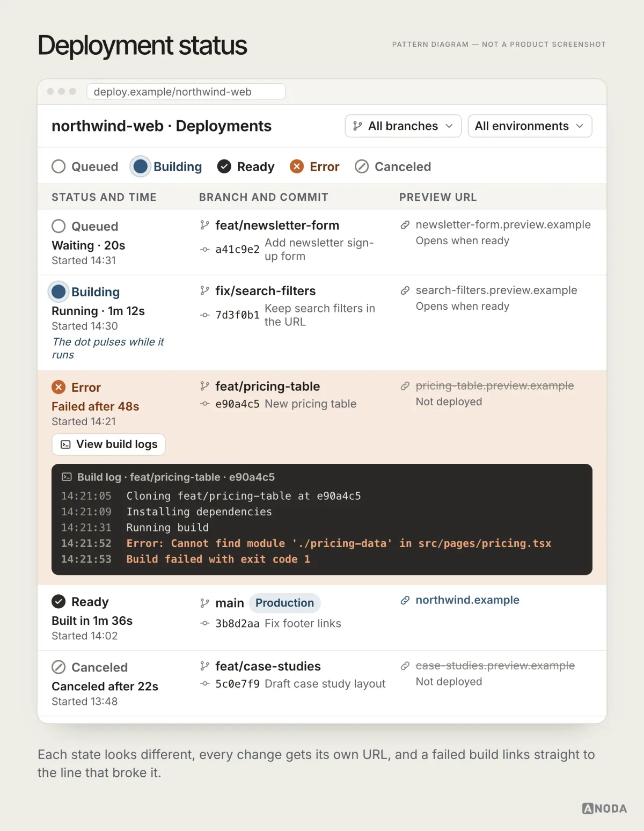This screenshot has height=831, width=644.
Task: Filter by Ready status
Action: click(246, 167)
